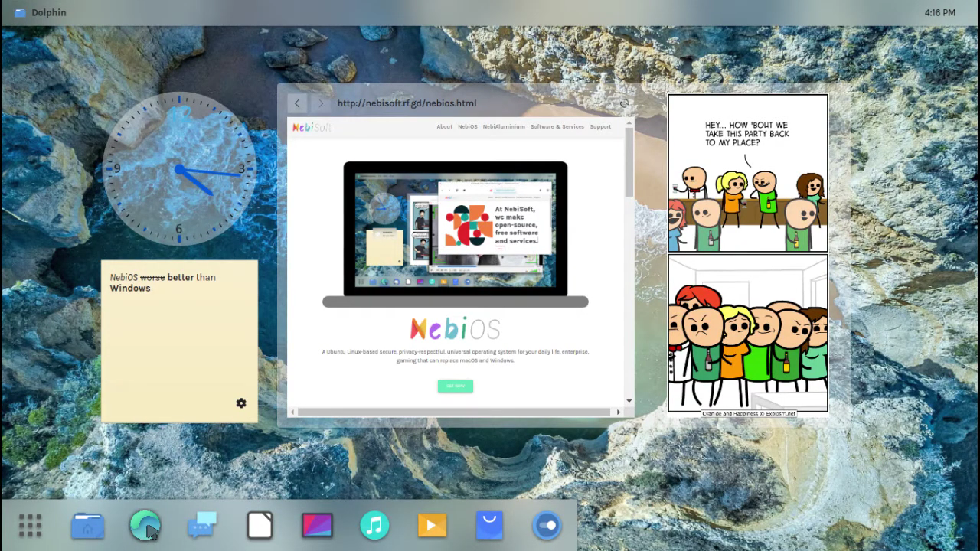Open the NebiOS navigation link
This screenshot has width=980, height=551.
(x=468, y=127)
